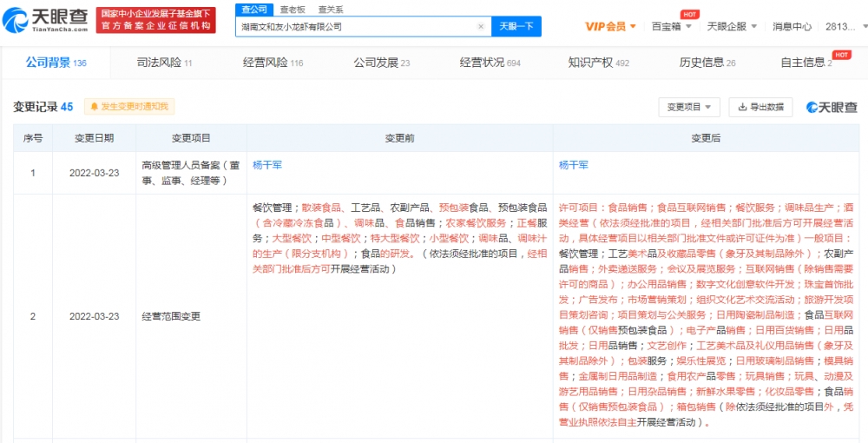This screenshot has height=443, width=868.
Task: Open the 变更项目 filter dropdown
Action: pos(689,108)
